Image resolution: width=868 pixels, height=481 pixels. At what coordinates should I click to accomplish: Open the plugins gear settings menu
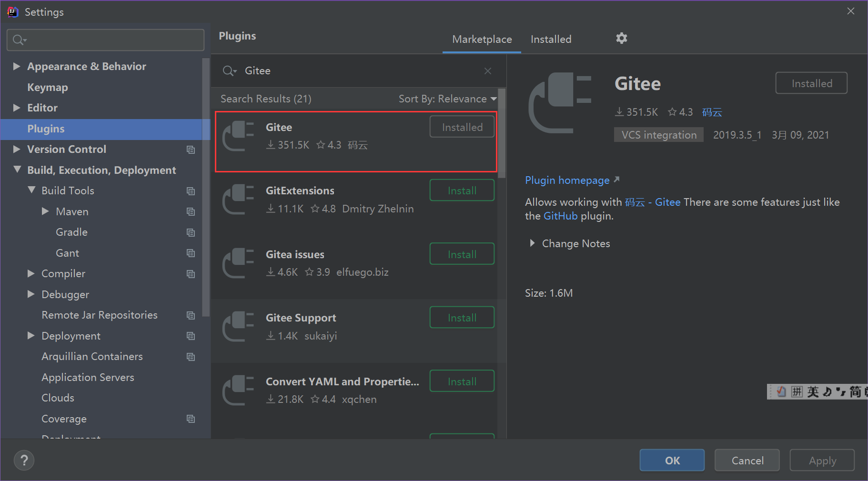621,38
